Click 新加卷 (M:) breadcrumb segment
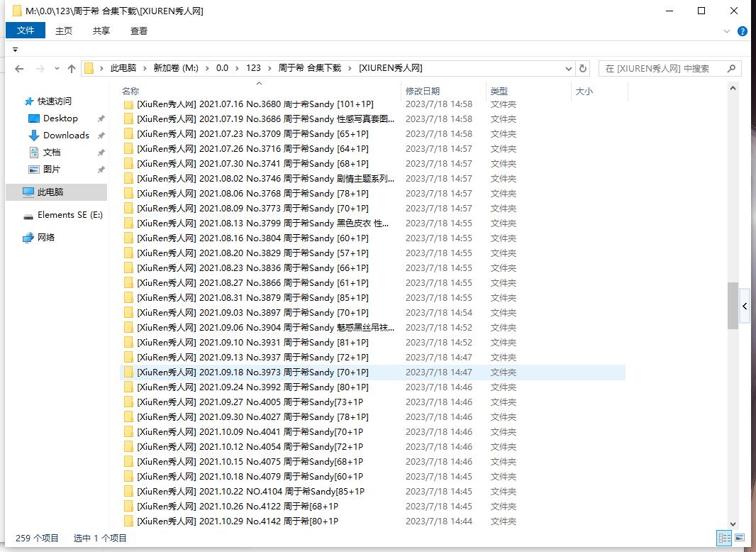Image resolution: width=756 pixels, height=552 pixels. click(176, 68)
